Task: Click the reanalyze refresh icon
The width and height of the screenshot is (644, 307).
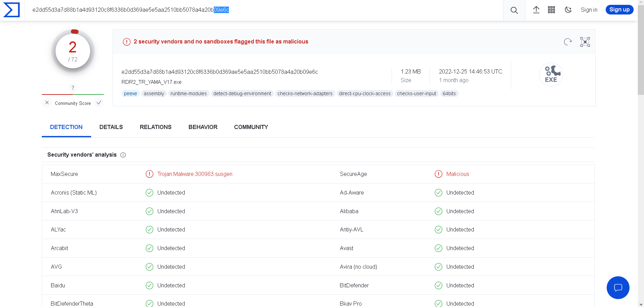Action: tap(568, 42)
